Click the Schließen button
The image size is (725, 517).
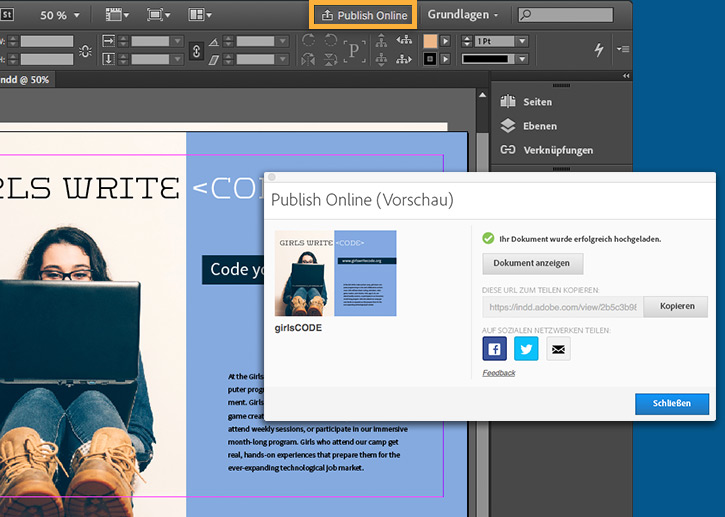click(671, 404)
